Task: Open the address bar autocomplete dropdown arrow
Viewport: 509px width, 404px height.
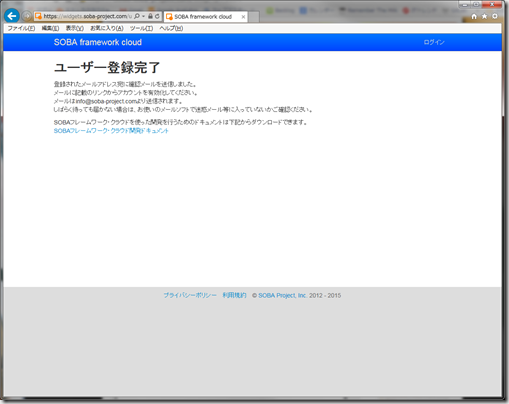Action: click(143, 16)
